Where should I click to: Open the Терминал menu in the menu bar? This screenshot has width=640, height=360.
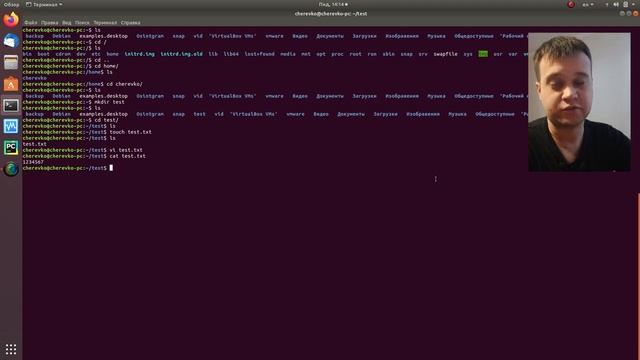(105, 23)
